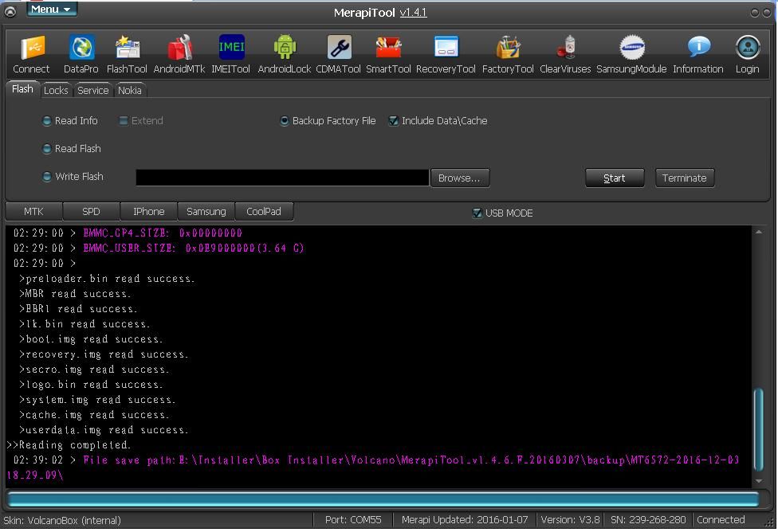Click the flash file path field

tap(282, 178)
